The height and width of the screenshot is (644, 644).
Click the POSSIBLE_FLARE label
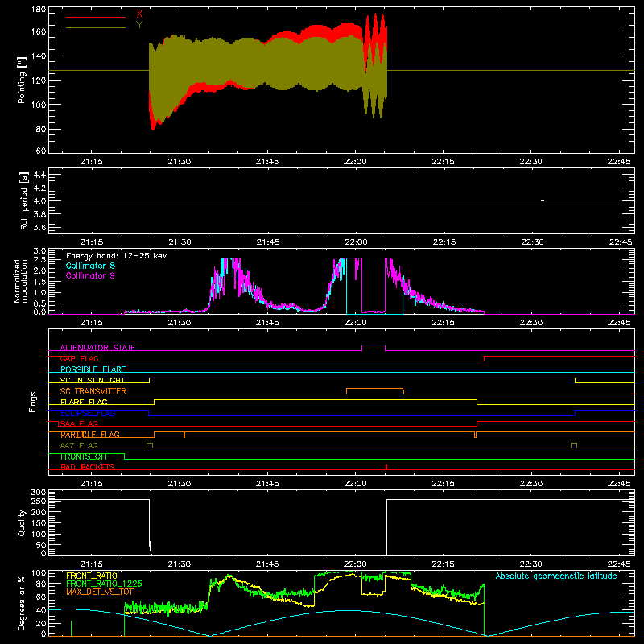93,369
